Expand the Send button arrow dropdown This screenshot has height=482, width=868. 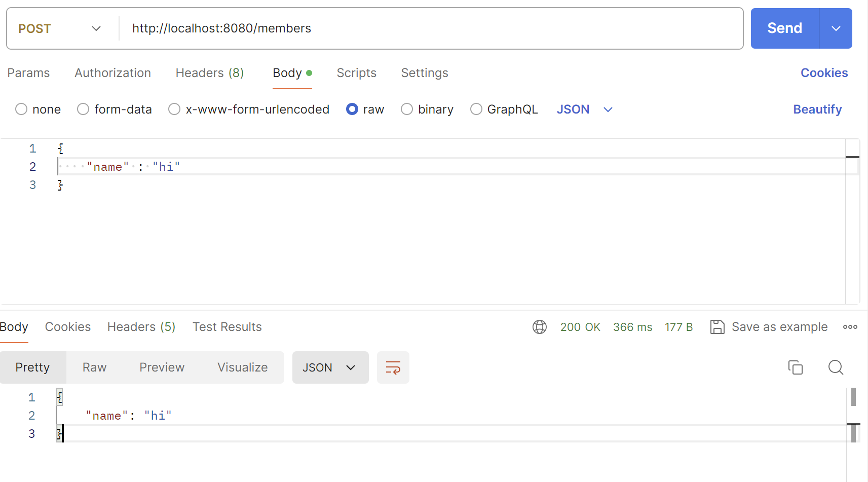(836, 28)
